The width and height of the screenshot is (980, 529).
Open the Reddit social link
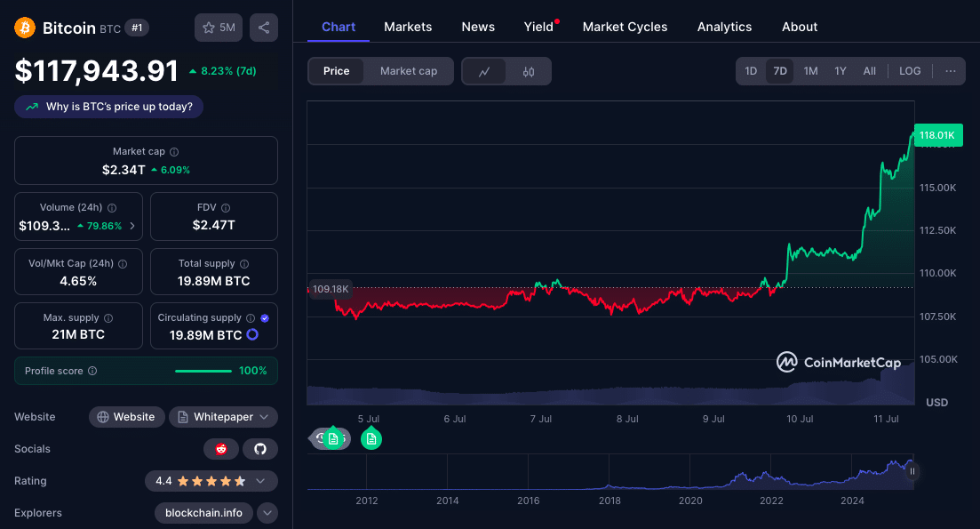[221, 449]
